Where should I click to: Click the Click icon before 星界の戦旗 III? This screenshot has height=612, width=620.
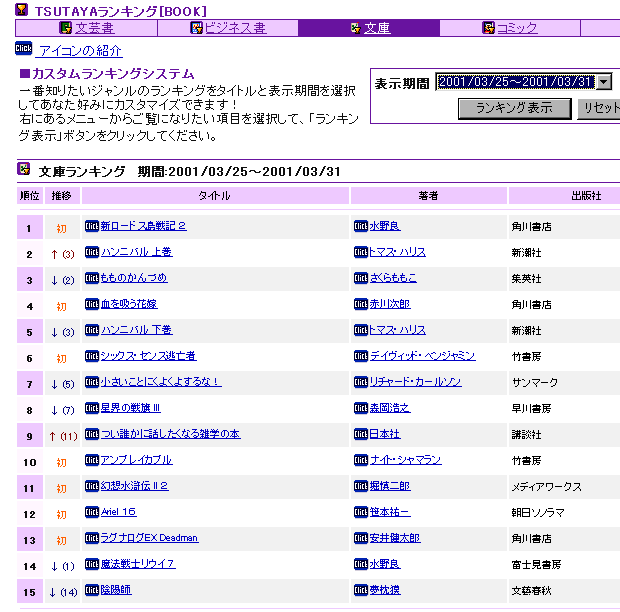click(92, 408)
